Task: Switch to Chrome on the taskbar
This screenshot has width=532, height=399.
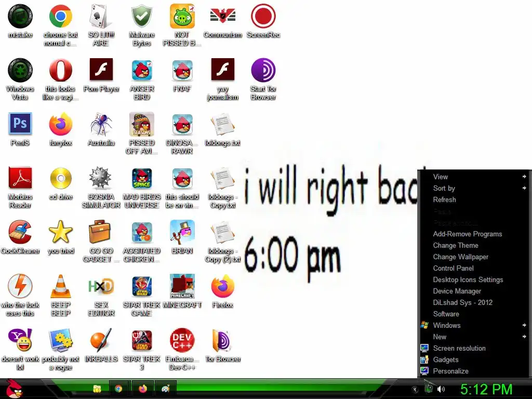Action: (118, 389)
